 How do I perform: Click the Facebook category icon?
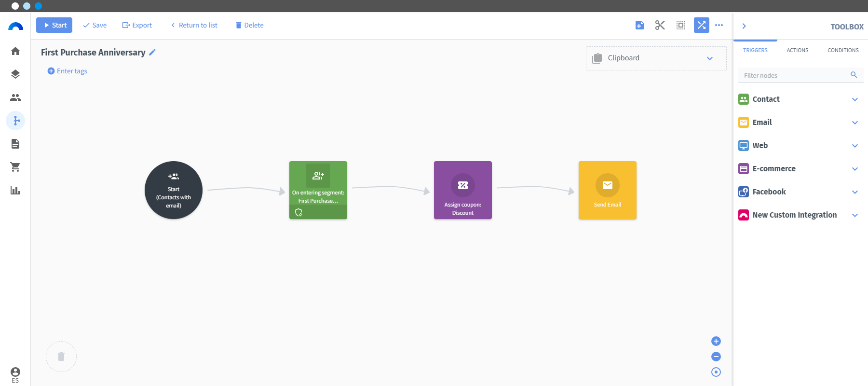tap(744, 192)
